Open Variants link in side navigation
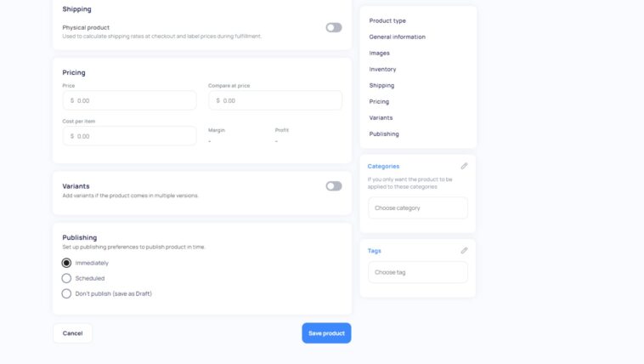This screenshot has height=364, width=644. (381, 117)
